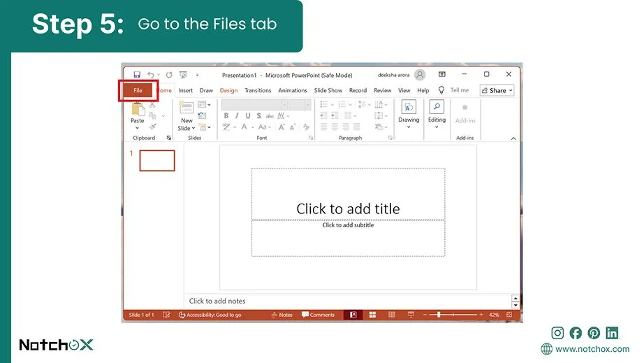The image size is (644, 363).
Task: Click the user account avatar icon
Action: [x=419, y=75]
